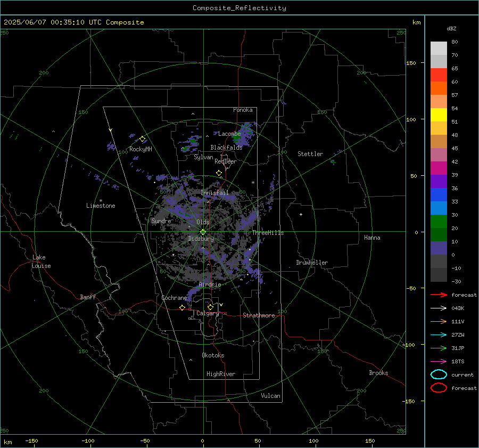Image resolution: width=479 pixels, height=448 pixels.
Task: Click the Vulcan city label
Action: (271, 396)
